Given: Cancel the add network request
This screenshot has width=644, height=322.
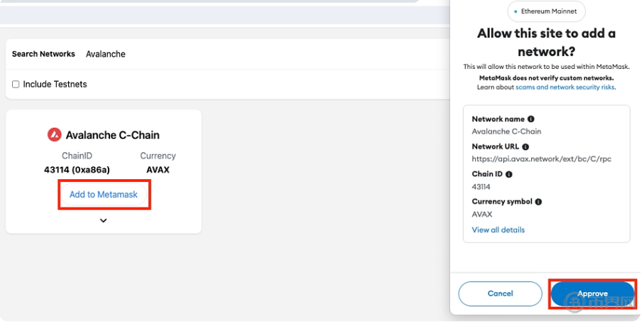Looking at the screenshot, I should (x=500, y=294).
